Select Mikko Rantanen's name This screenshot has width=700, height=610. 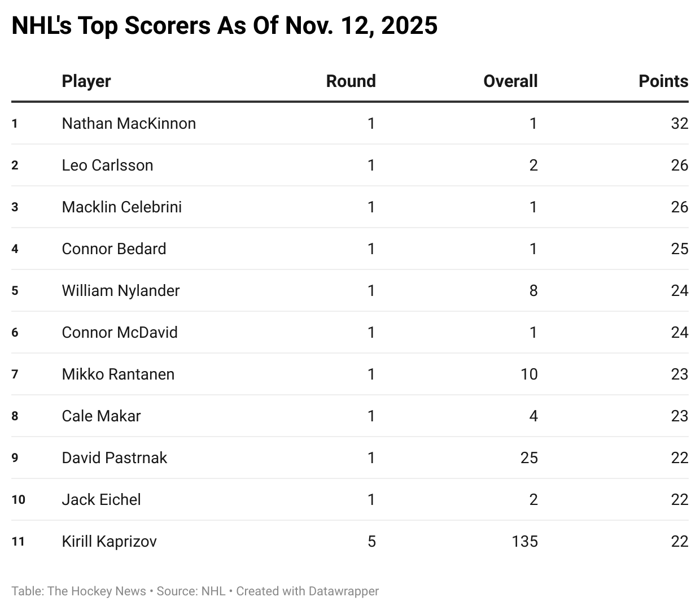(118, 374)
